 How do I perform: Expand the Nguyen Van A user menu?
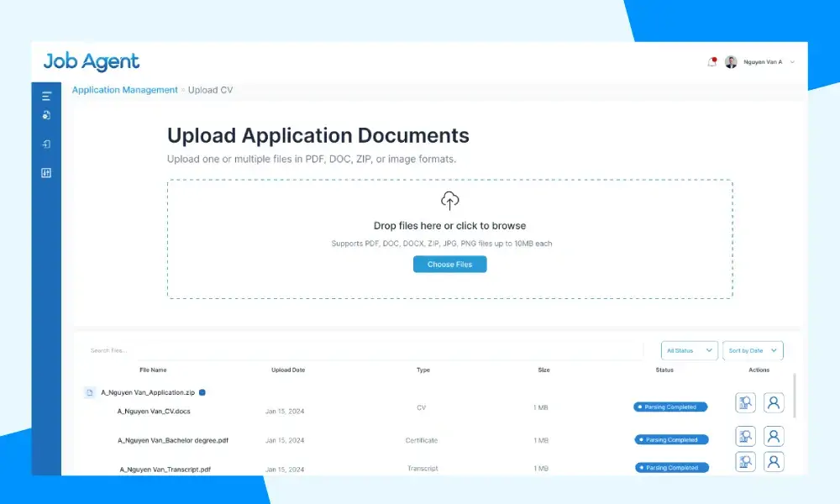[792, 62]
